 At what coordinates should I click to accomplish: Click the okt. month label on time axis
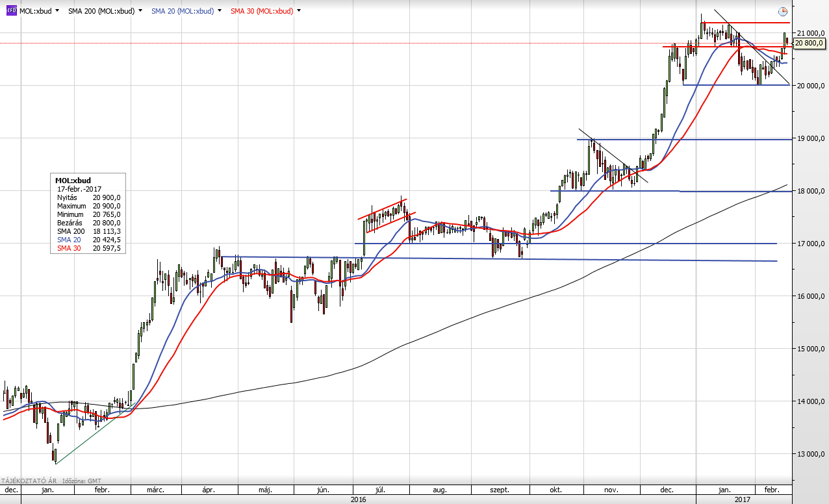555,490
